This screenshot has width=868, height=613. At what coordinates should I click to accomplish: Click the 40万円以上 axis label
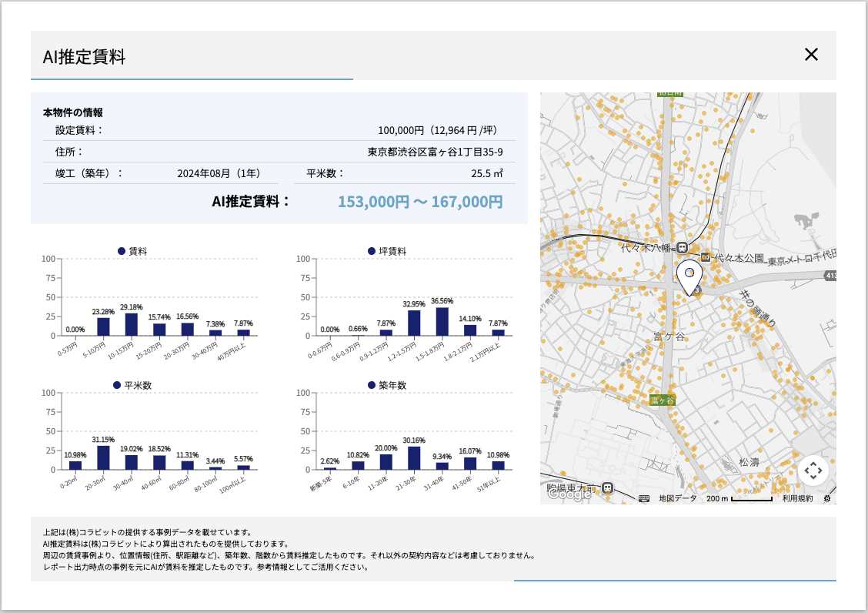(232, 352)
